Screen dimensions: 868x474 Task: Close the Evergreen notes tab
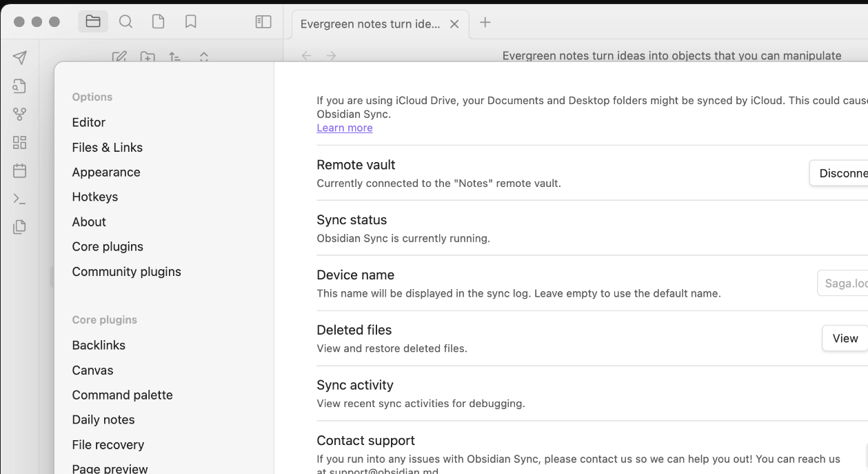(x=454, y=24)
